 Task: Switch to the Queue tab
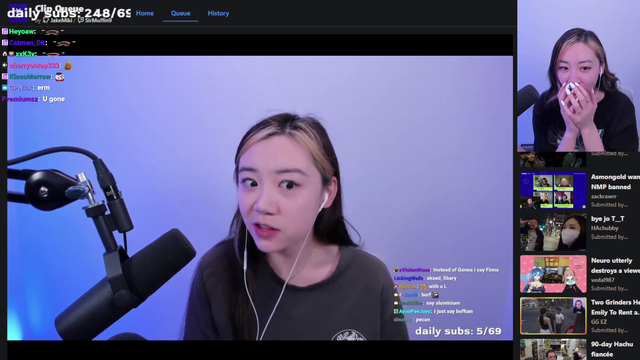coord(180,13)
